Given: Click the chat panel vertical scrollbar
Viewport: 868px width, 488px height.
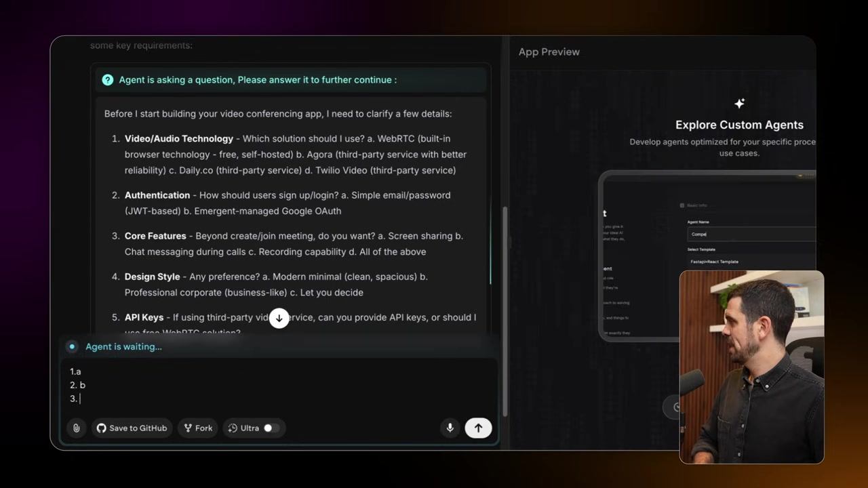Looking at the screenshot, I should click(505, 305).
